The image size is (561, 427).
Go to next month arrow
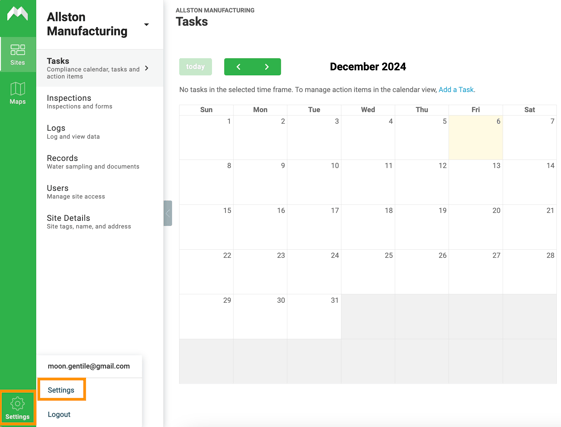coord(267,67)
